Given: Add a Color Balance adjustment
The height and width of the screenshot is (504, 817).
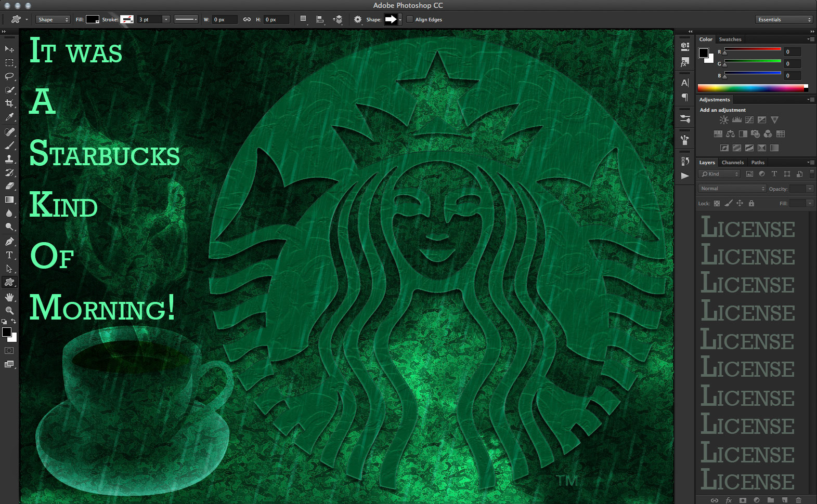Looking at the screenshot, I should tap(730, 134).
